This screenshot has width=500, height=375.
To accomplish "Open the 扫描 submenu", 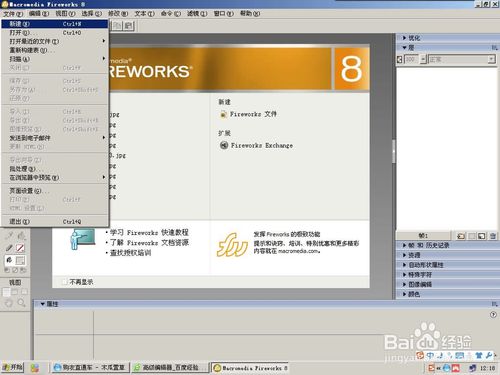I will [55, 59].
